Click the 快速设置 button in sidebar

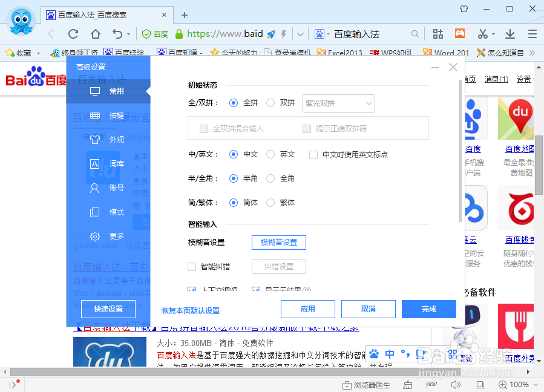tap(108, 309)
